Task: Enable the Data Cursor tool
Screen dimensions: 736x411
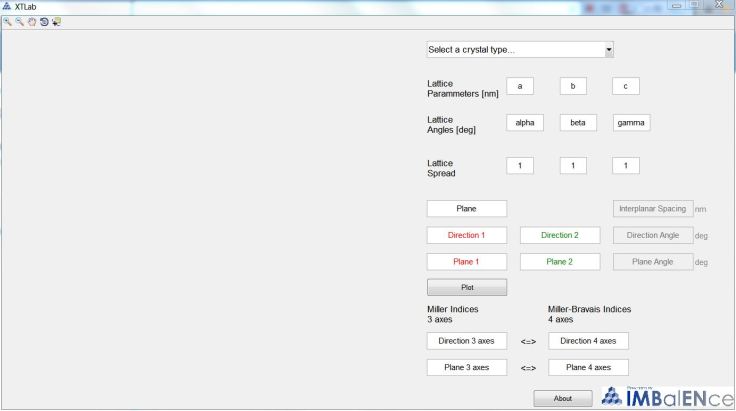Action: [x=56, y=22]
